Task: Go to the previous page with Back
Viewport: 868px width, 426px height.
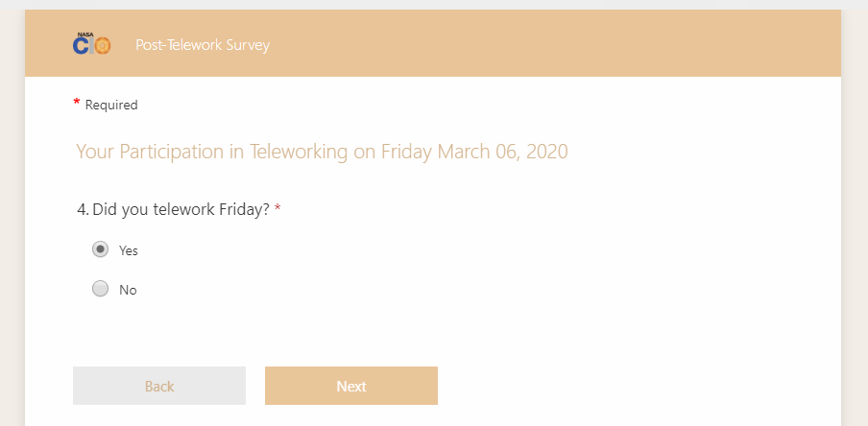Action: point(159,386)
